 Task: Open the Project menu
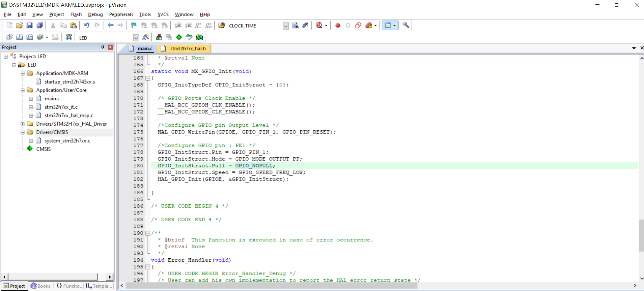[56, 14]
